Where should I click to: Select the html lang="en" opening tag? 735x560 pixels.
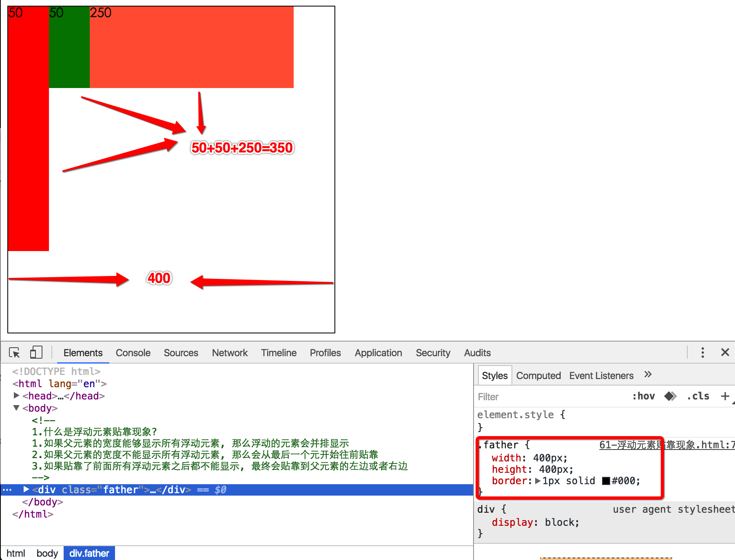(x=60, y=384)
